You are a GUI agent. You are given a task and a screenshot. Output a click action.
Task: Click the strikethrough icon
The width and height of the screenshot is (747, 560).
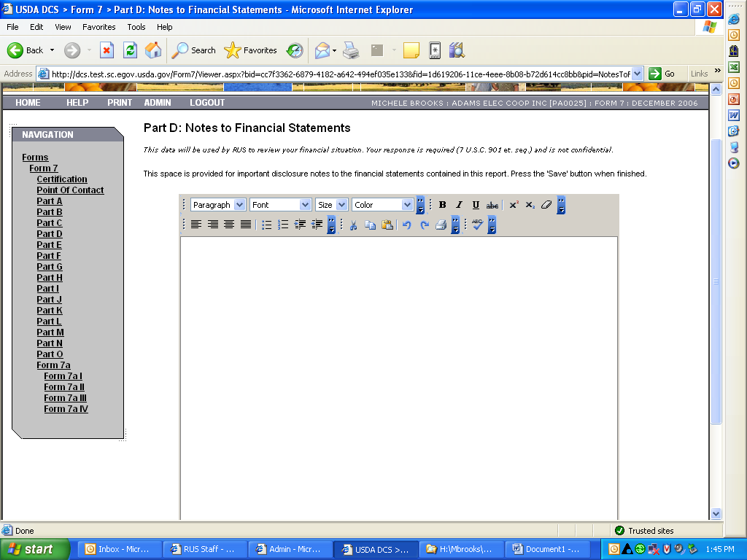[492, 205]
